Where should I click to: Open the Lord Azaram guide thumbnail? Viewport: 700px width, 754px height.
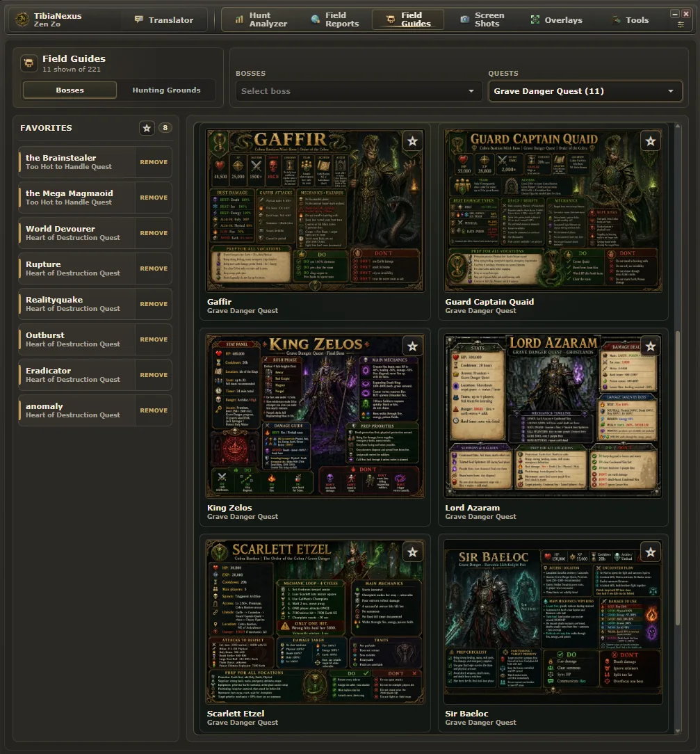[553, 416]
